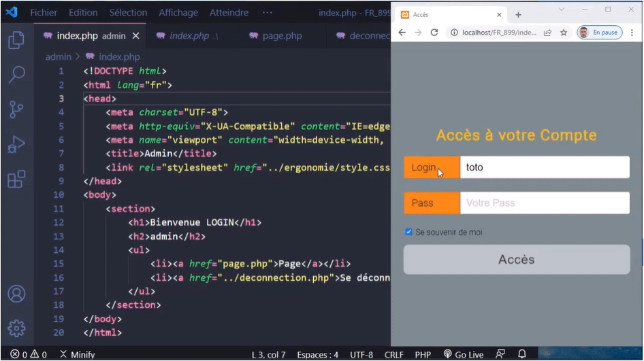The width and height of the screenshot is (644, 361).
Task: Expand the hidden menu items ellipsis
Action: point(268,13)
